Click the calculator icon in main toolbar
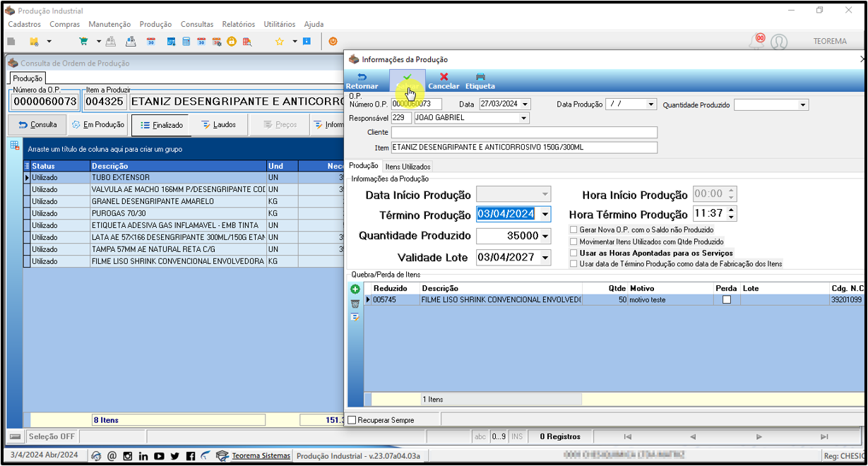This screenshot has width=868, height=466. click(x=186, y=42)
